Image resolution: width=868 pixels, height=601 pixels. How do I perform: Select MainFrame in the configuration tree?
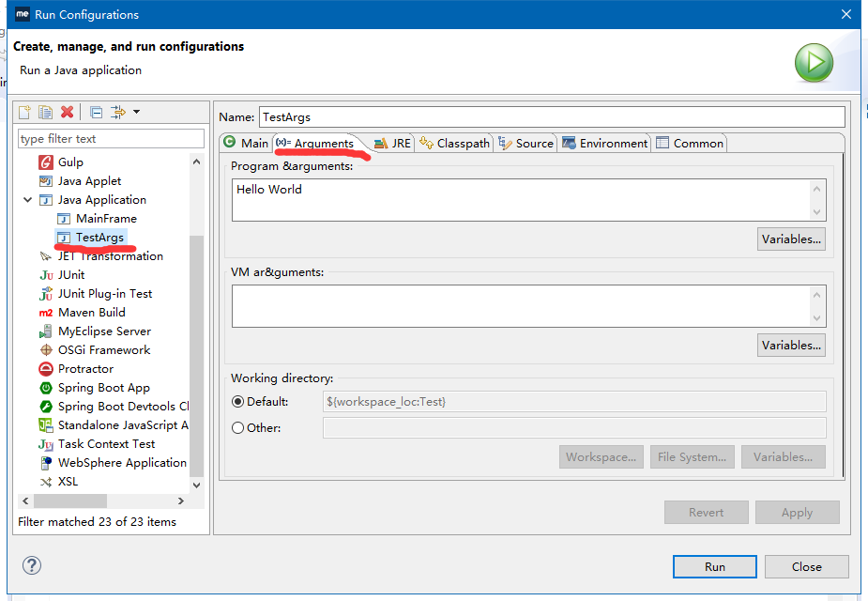[106, 219]
